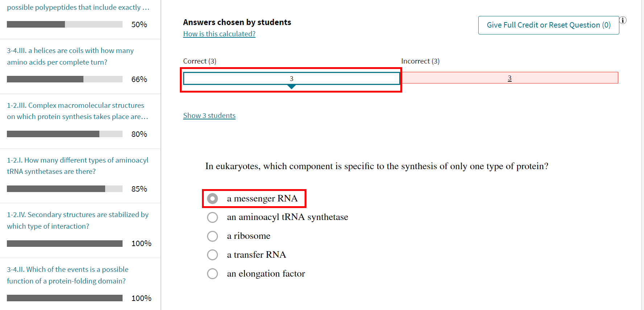Select the "an aminoacyl tRNA synthetase" option
644x310 pixels.
pyautogui.click(x=212, y=217)
